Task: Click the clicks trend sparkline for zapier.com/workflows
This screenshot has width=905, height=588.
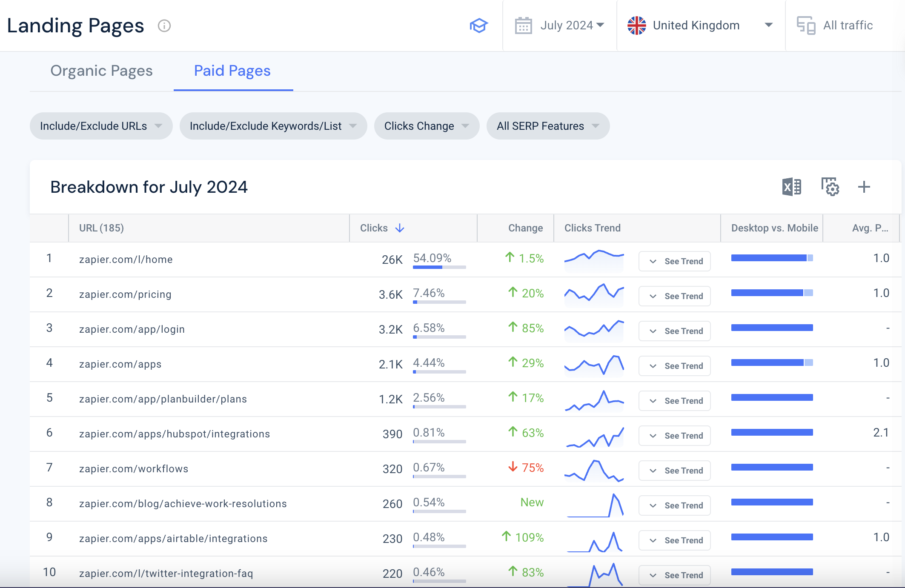Action: [594, 471]
